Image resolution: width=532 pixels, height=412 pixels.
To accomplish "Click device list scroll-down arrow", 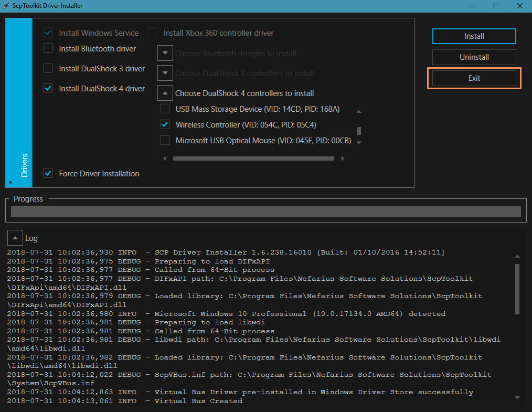I will pos(359,142).
